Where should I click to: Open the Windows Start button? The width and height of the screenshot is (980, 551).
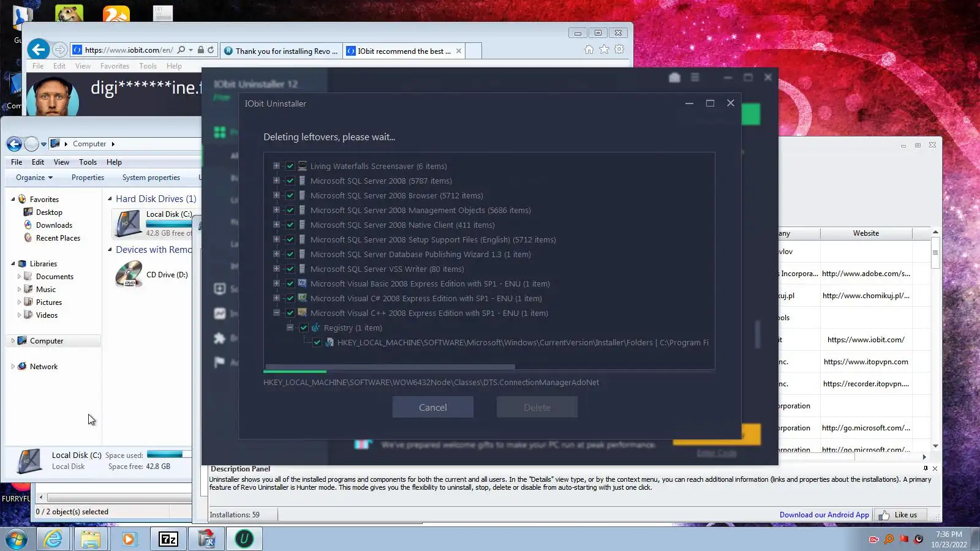tap(17, 539)
